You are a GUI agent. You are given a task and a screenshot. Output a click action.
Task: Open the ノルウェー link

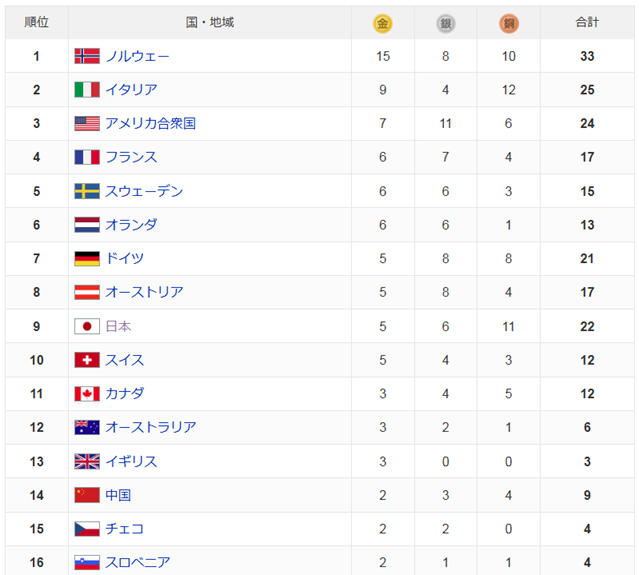137,56
